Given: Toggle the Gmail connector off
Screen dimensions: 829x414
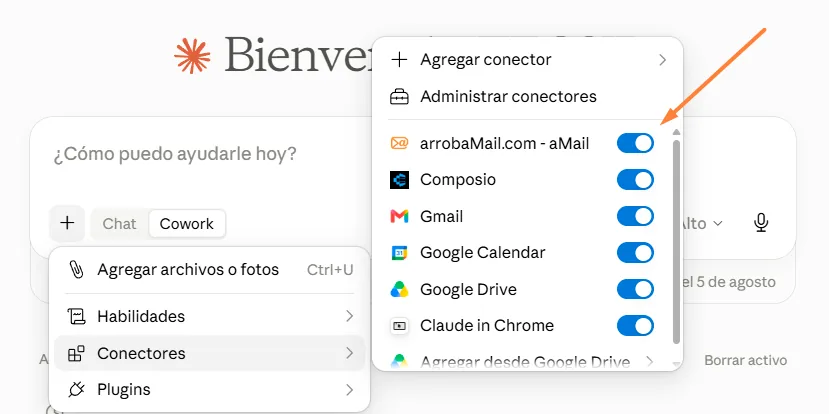Looking at the screenshot, I should (635, 216).
